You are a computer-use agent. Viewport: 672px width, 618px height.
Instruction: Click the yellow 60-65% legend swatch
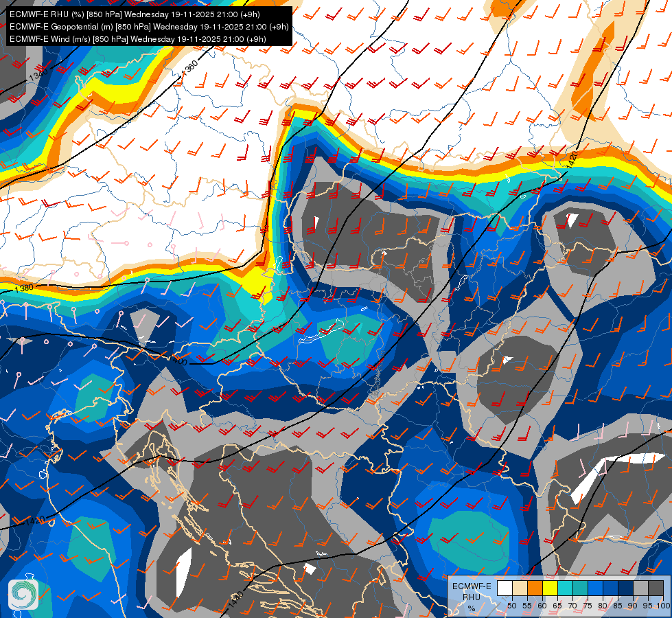(x=551, y=588)
